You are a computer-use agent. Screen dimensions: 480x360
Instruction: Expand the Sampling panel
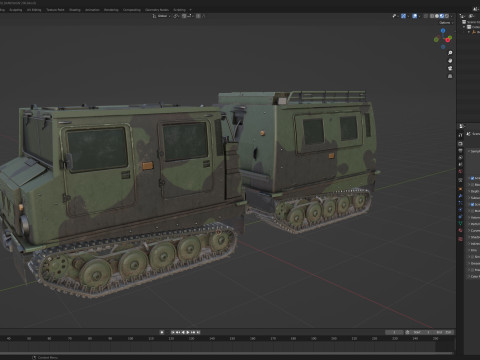coord(474,151)
